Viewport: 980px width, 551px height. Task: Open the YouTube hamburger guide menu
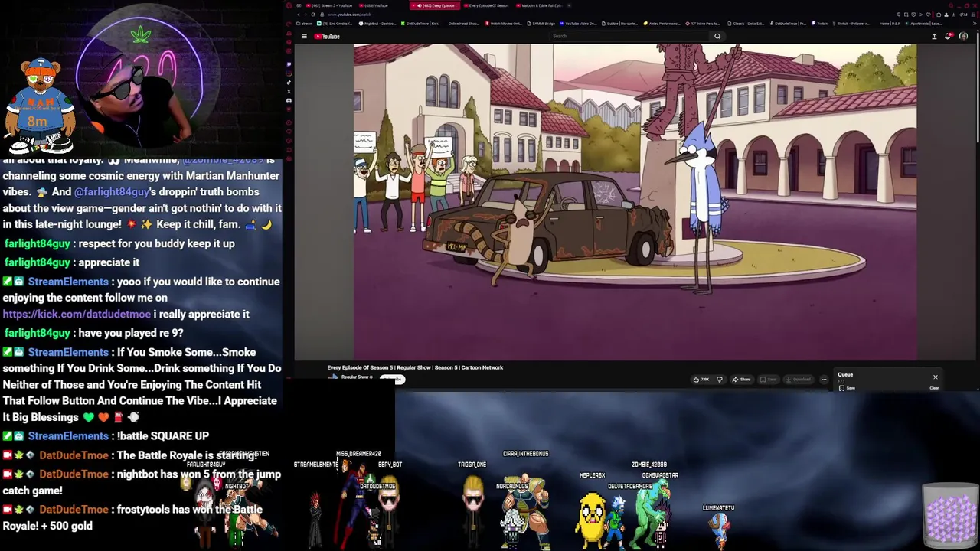pyautogui.click(x=304, y=36)
